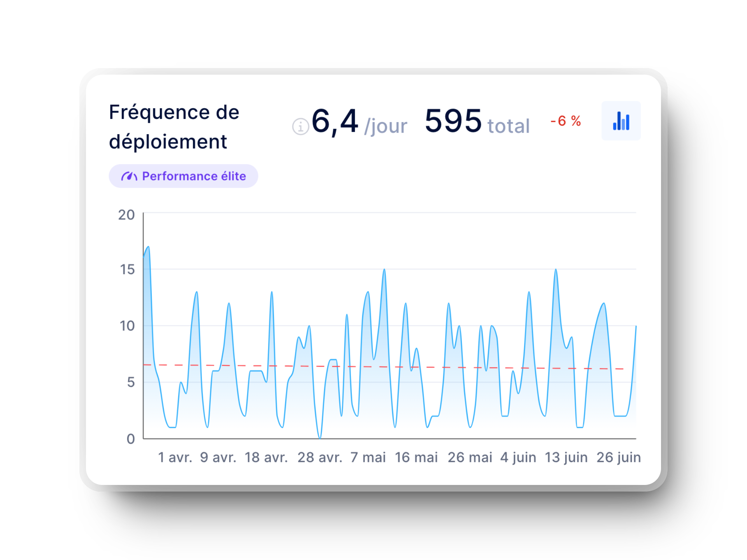Click the Fréquence de déploiement title
The image size is (747, 560).
(174, 127)
